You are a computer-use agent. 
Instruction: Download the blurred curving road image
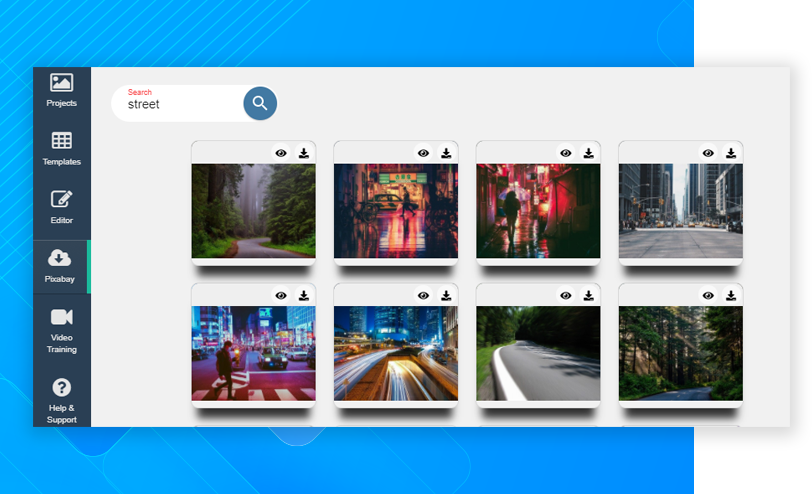[x=588, y=296]
